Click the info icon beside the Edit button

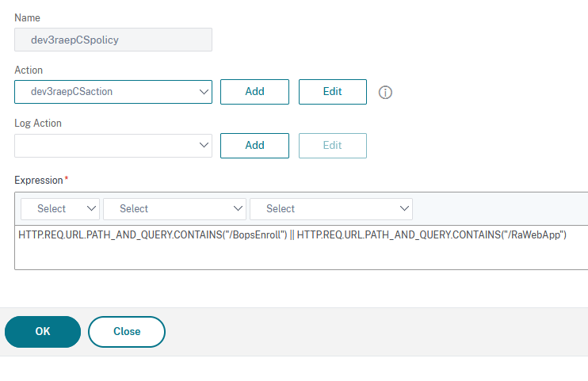386,92
